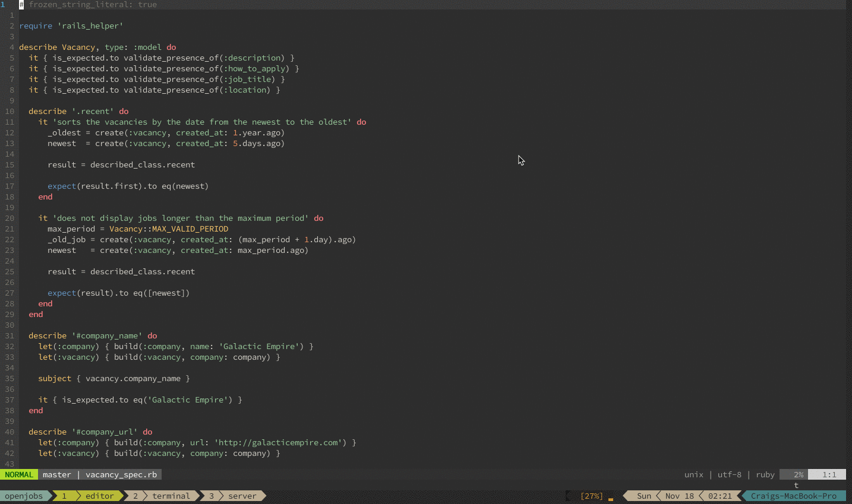Click describe '#company_name' do line
The width and height of the screenshot is (852, 504).
(93, 336)
